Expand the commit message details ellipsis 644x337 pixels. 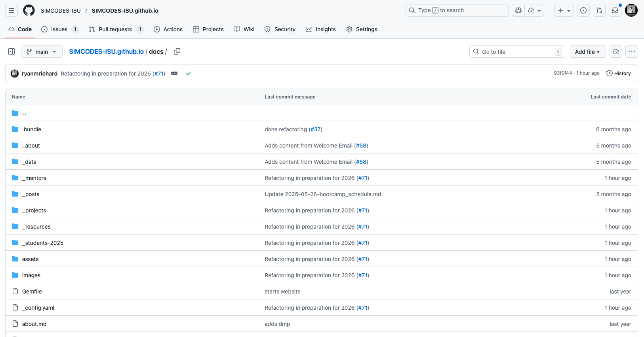[174, 73]
